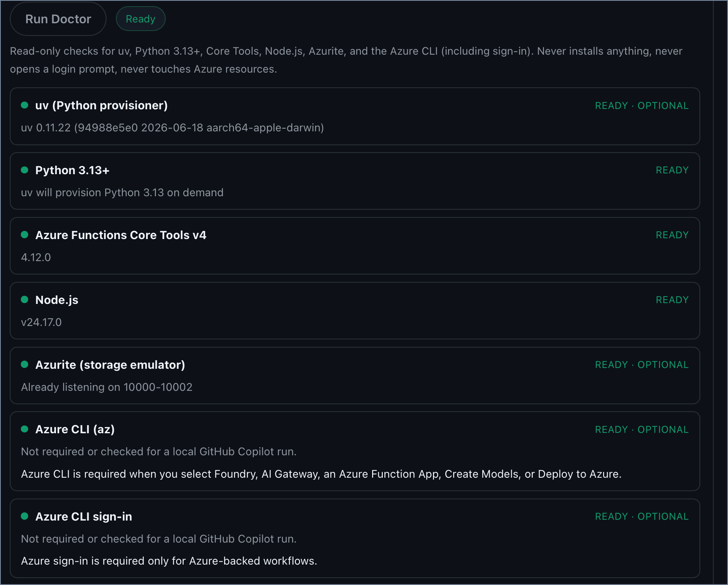Click the READY · OPTIONAL label on the uv card
Screen dimensions: 728x585
[641, 106]
